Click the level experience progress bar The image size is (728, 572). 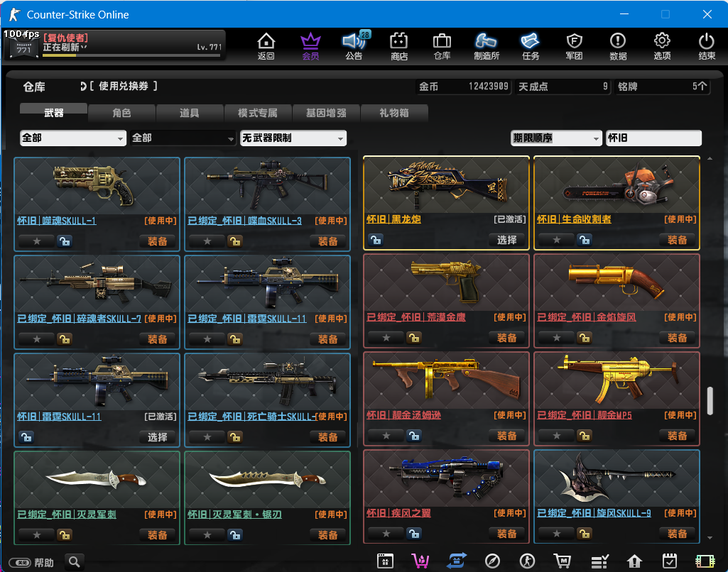[x=131, y=55]
